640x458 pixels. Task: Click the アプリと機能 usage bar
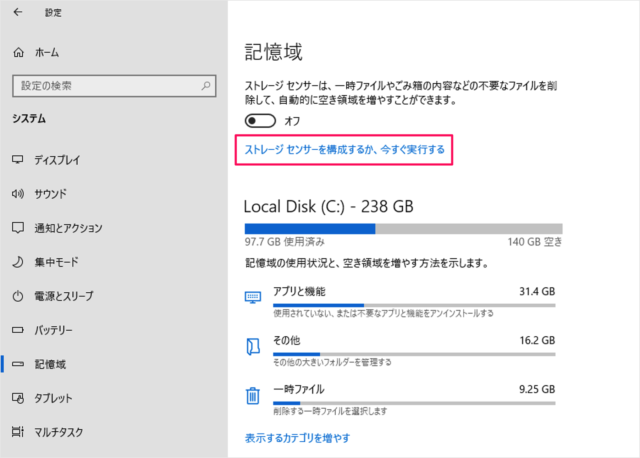pyautogui.click(x=414, y=305)
